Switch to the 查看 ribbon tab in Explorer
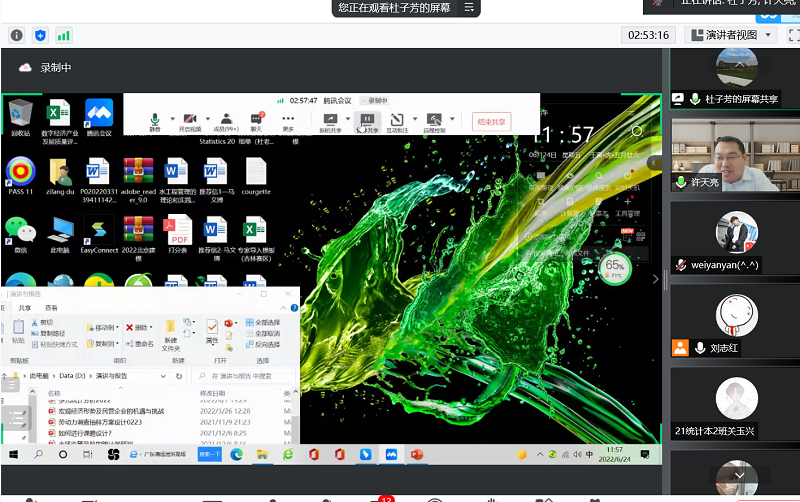Screen dimensions: 800x502 point(51,308)
